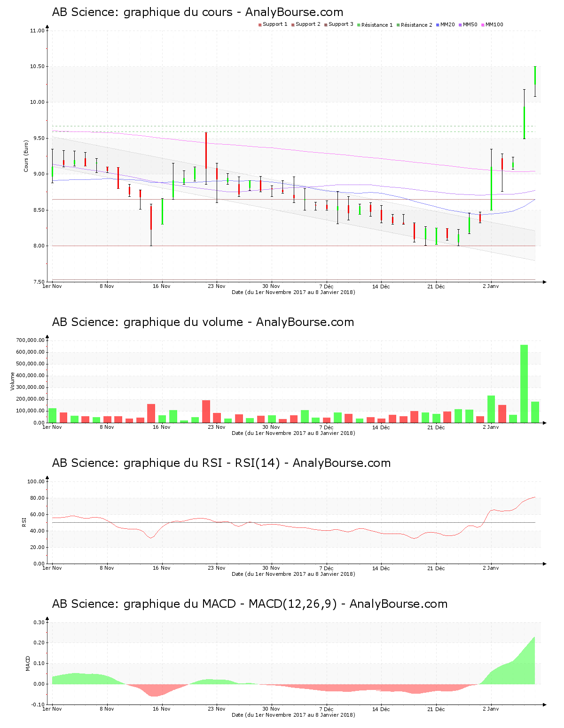This screenshot has height=728, width=564.
Task: Click the title 'graphique du MACD - MACD(12,26,9)'
Action: click(x=230, y=604)
